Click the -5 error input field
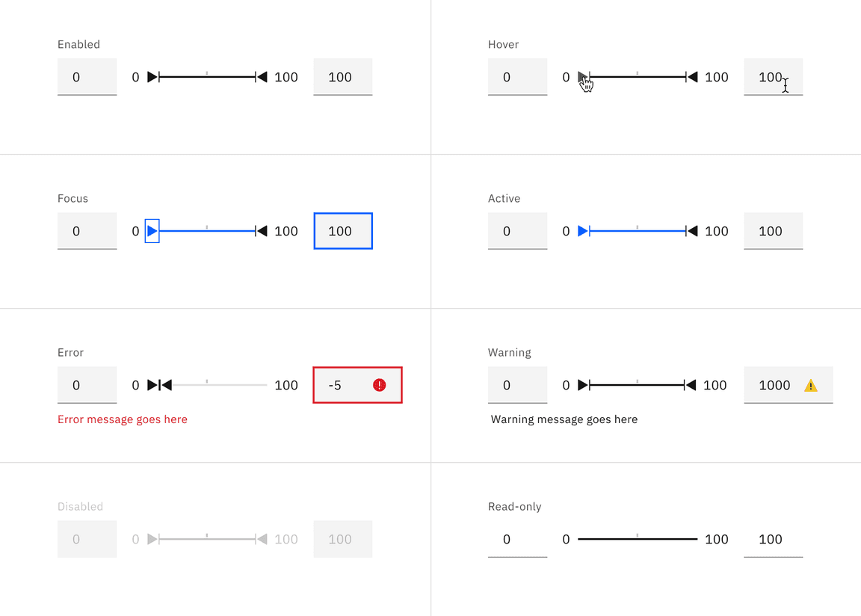The height and width of the screenshot is (616, 861). [340, 384]
